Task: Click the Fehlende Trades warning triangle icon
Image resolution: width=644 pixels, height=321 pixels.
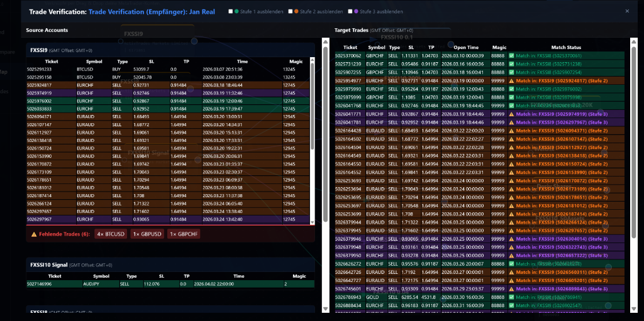Action: pyautogui.click(x=34, y=234)
